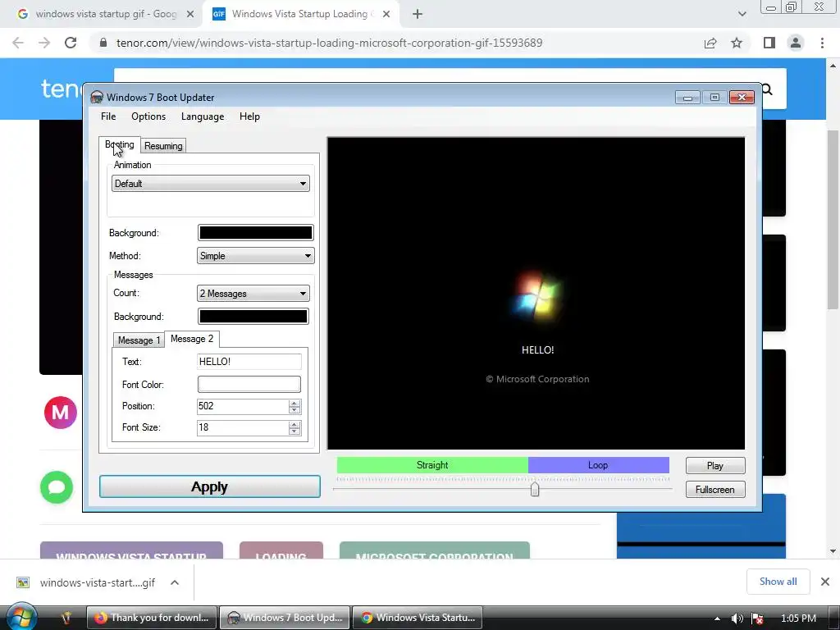Click the volume speaker tray icon
The image size is (840, 630).
(x=737, y=619)
